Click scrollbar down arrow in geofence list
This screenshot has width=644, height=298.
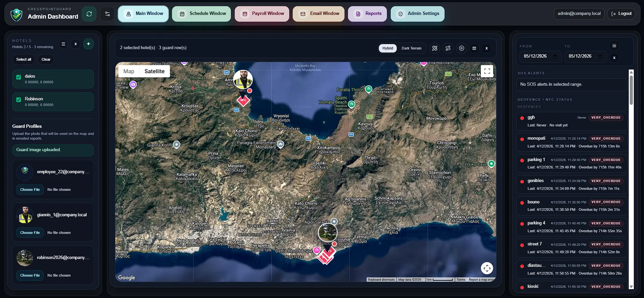point(631,287)
